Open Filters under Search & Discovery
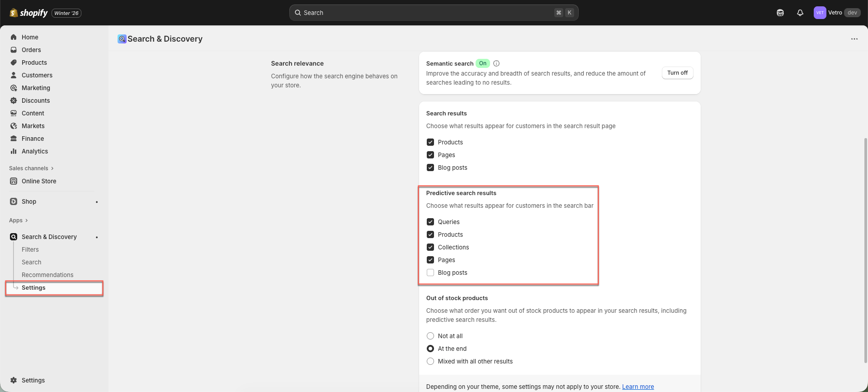This screenshot has width=868, height=392. (x=30, y=249)
